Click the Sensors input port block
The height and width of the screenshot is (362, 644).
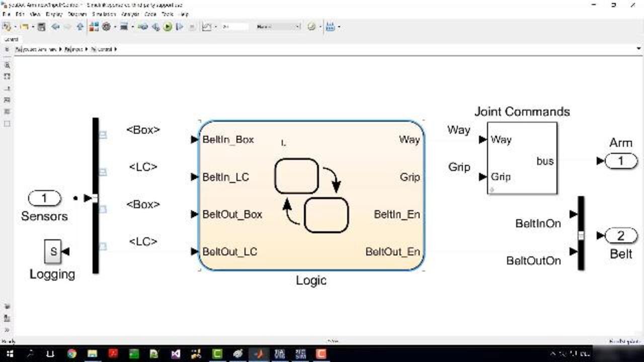[44, 199]
